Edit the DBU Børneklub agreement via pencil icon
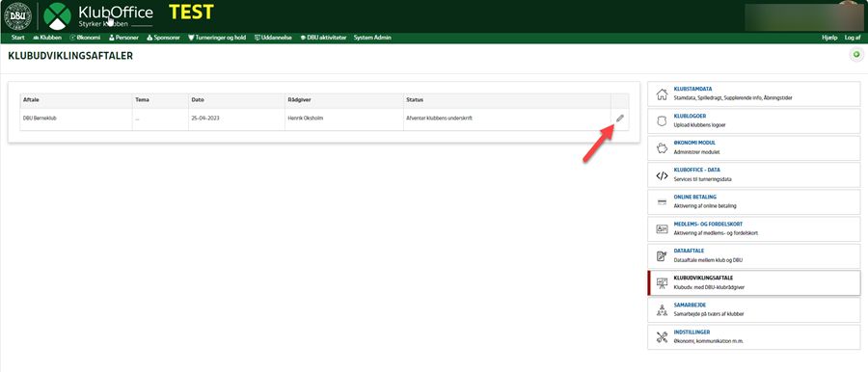The height and width of the screenshot is (372, 868). pos(620,118)
